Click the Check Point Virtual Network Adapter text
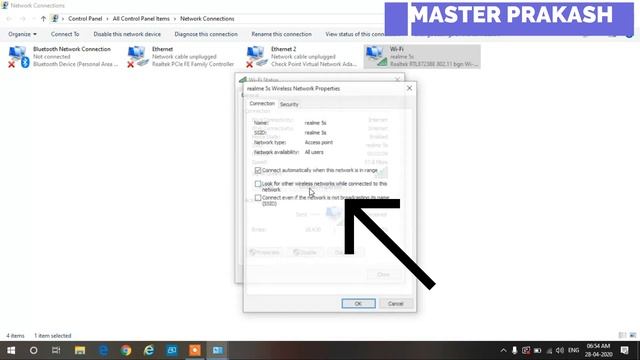This screenshot has width=640, height=360. 314,64
